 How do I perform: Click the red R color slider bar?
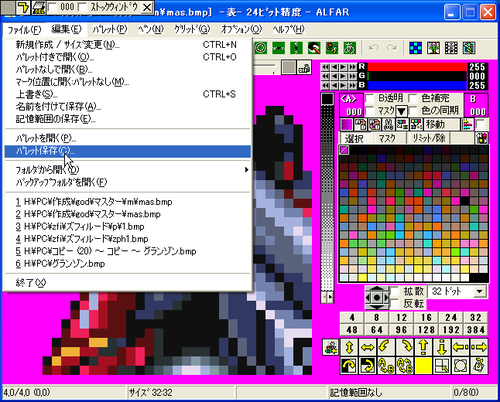click(x=417, y=67)
